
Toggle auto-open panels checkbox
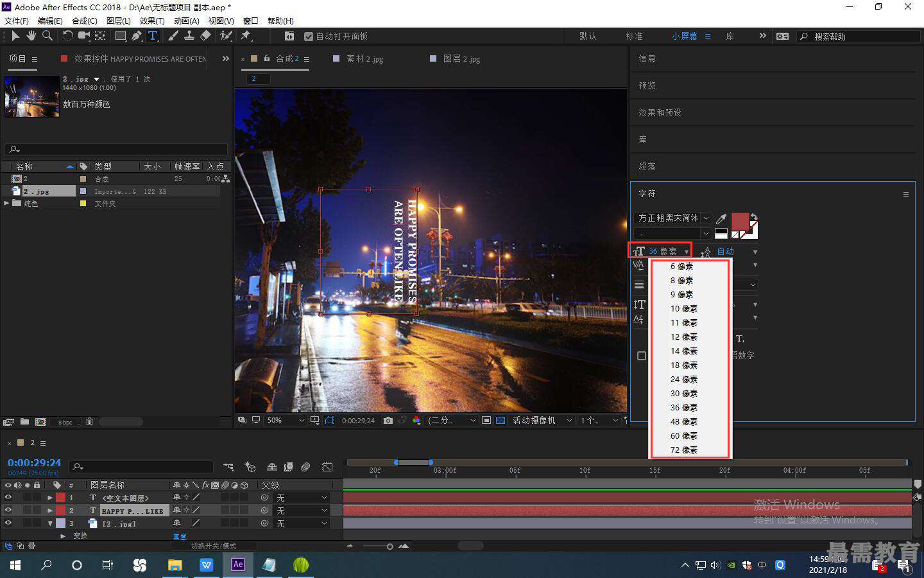pyautogui.click(x=309, y=37)
